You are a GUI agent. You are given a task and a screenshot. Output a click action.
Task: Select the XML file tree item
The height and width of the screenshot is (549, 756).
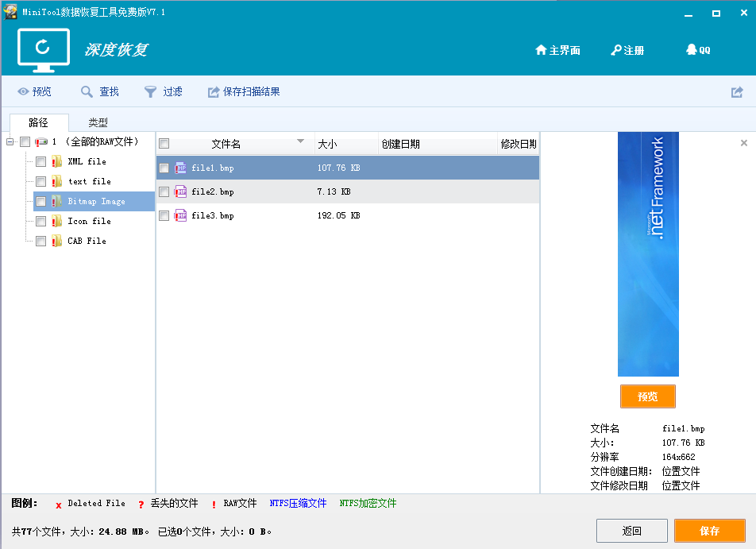pos(87,161)
